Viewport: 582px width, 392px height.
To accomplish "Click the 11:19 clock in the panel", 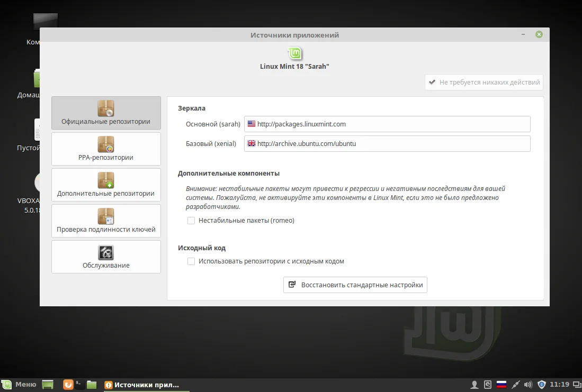I will [x=559, y=385].
